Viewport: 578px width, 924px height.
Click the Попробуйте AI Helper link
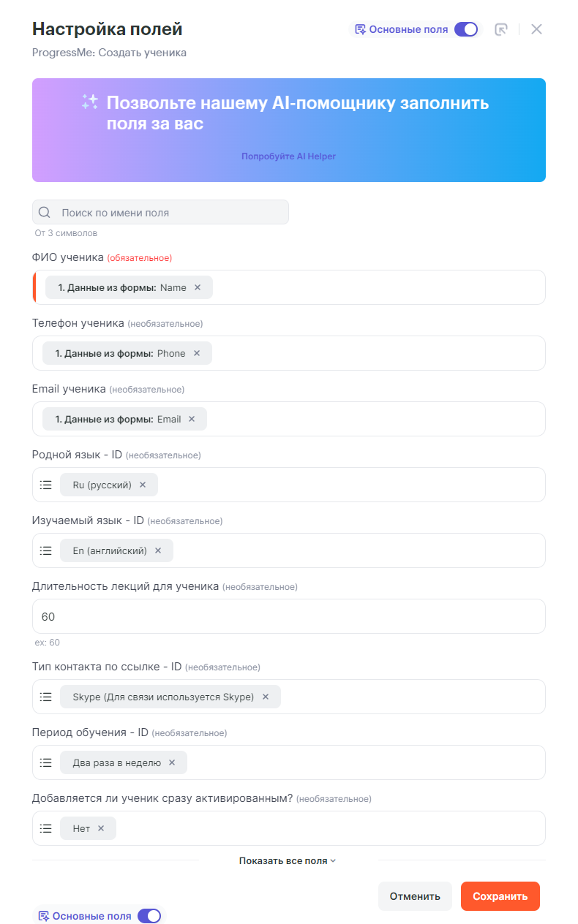point(288,156)
